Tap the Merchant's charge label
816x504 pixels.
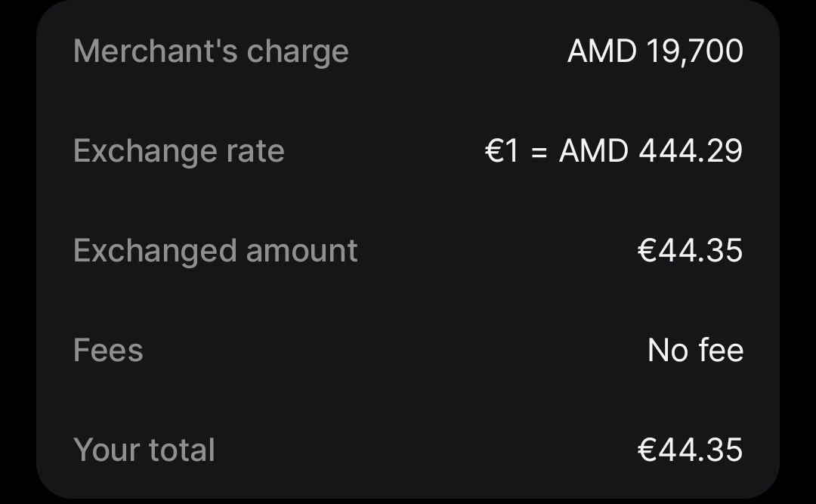[211, 51]
